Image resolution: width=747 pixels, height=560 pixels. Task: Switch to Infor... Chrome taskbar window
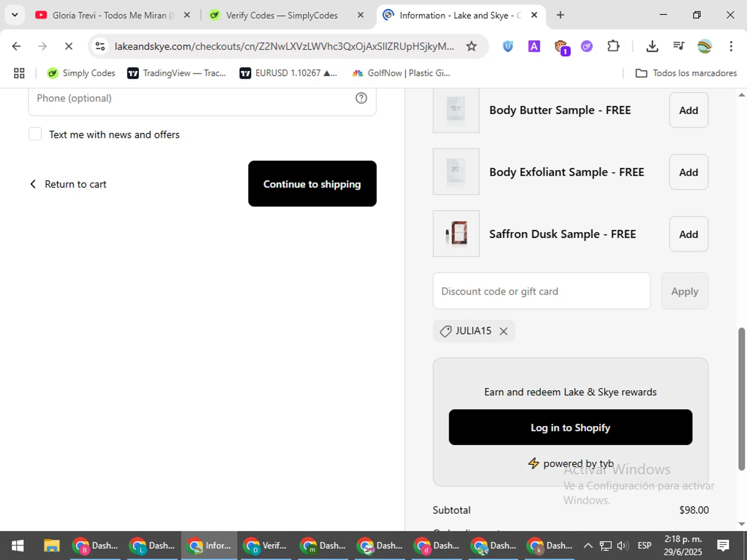click(x=209, y=546)
